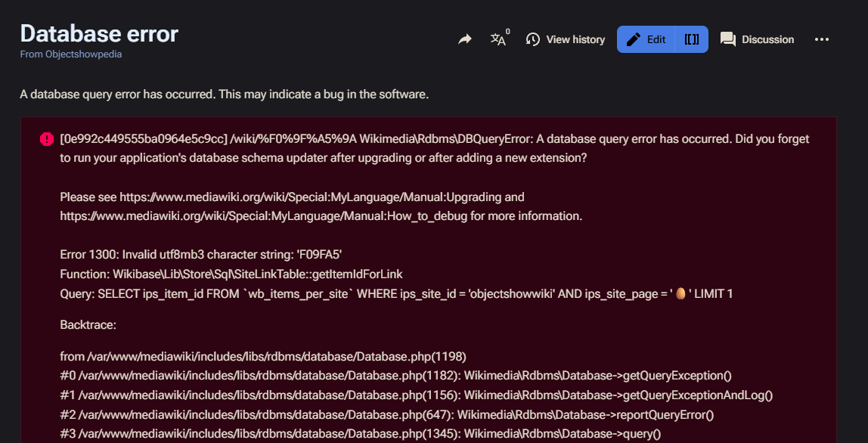The image size is (868, 443).
Task: Open the language translation icon
Action: click(498, 39)
